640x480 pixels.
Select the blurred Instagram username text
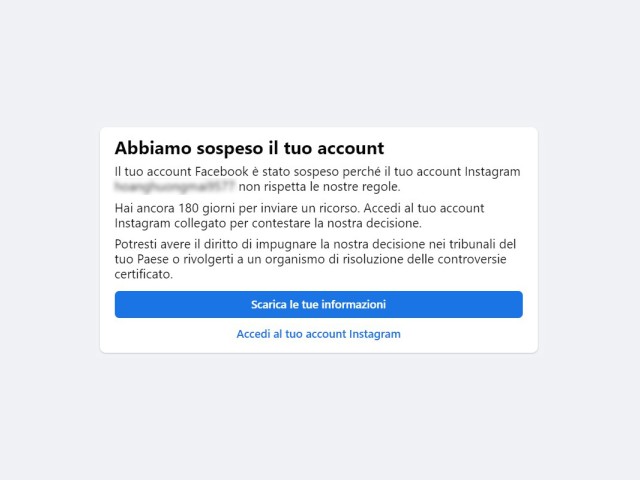point(174,186)
